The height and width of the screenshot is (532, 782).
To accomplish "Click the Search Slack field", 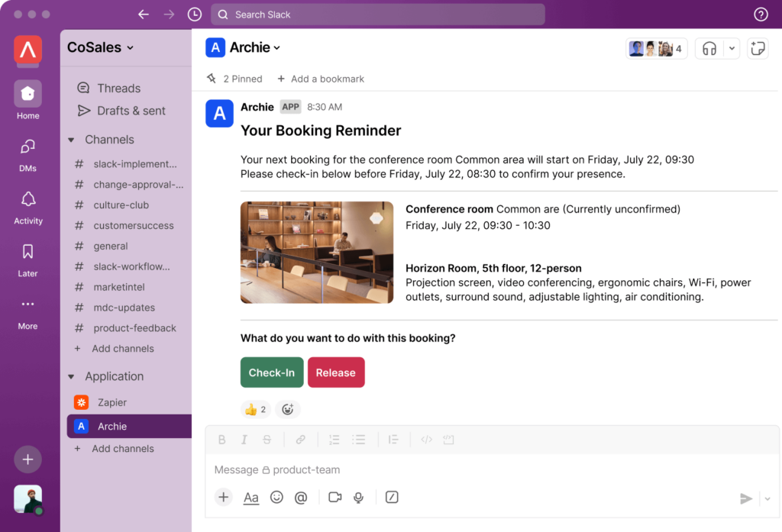I will pyautogui.click(x=377, y=14).
